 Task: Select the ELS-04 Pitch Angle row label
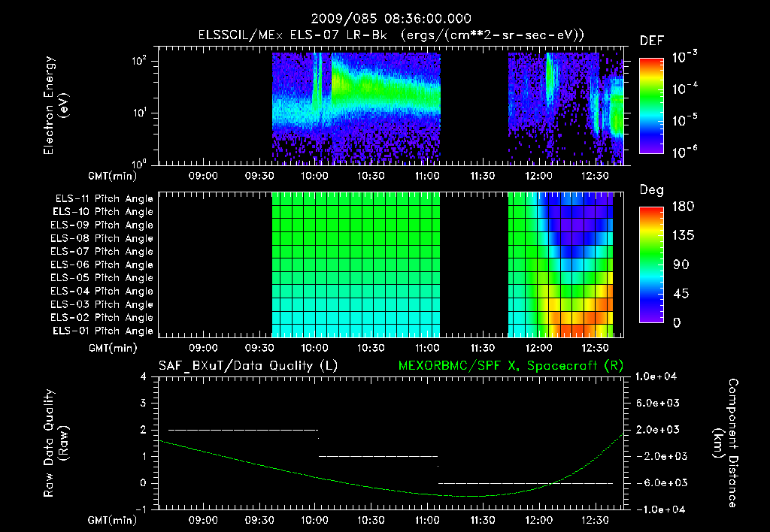(102, 291)
